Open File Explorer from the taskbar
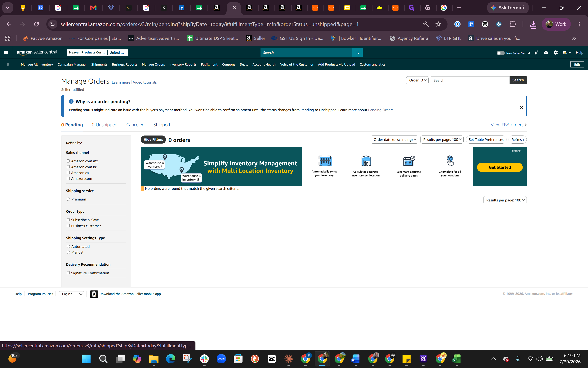Image resolution: width=588 pixels, height=368 pixels. click(x=154, y=359)
